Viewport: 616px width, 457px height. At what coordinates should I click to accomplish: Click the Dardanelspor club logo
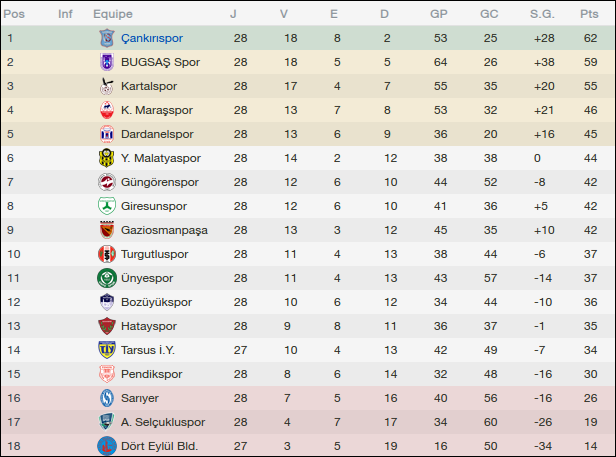click(x=106, y=134)
